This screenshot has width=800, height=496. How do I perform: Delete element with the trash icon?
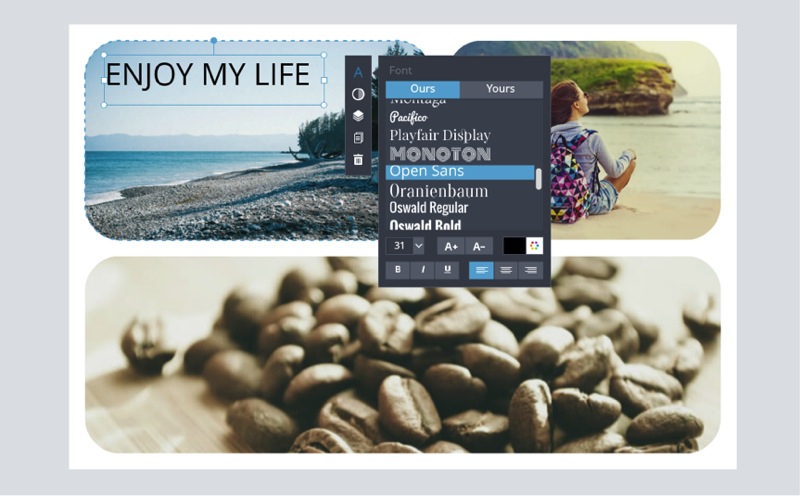pyautogui.click(x=358, y=160)
